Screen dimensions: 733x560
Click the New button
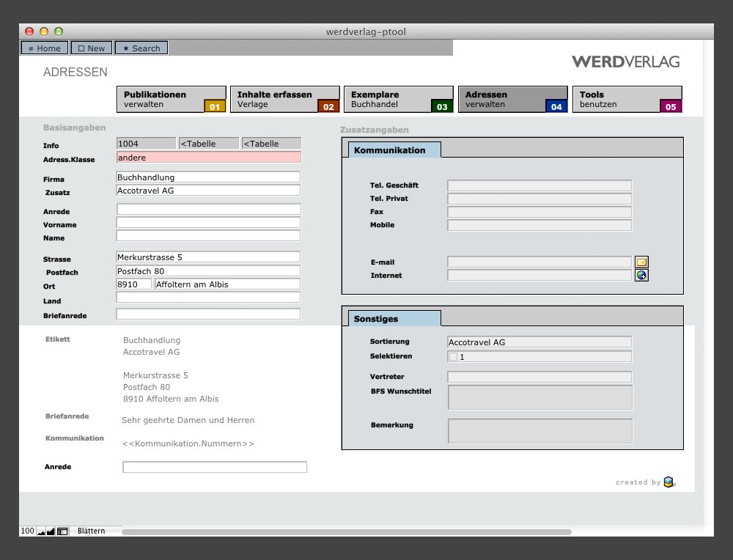click(92, 48)
